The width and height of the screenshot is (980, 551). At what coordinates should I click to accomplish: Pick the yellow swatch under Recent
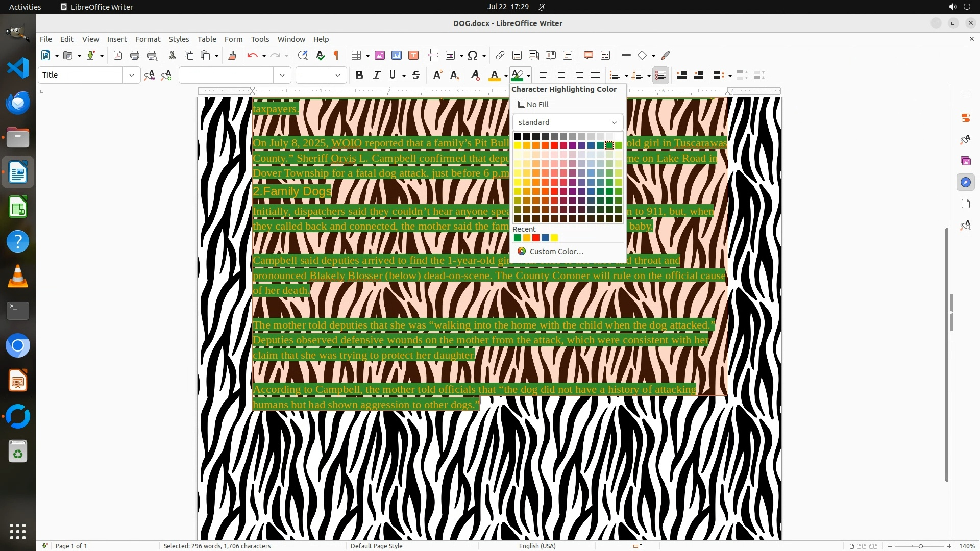(554, 238)
